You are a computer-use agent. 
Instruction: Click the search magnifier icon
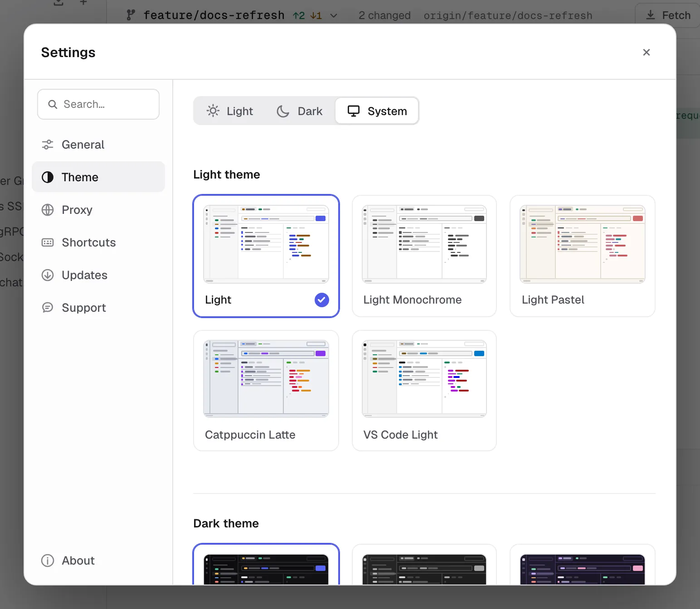click(x=53, y=104)
